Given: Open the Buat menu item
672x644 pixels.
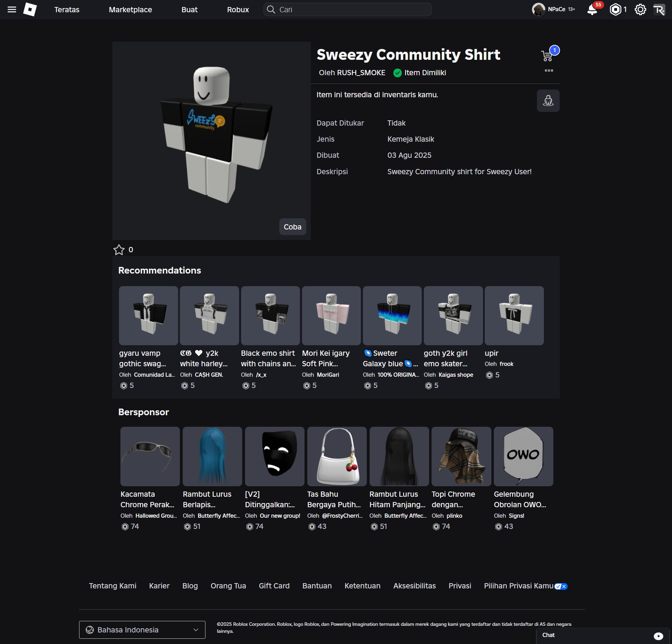Looking at the screenshot, I should 189,9.
